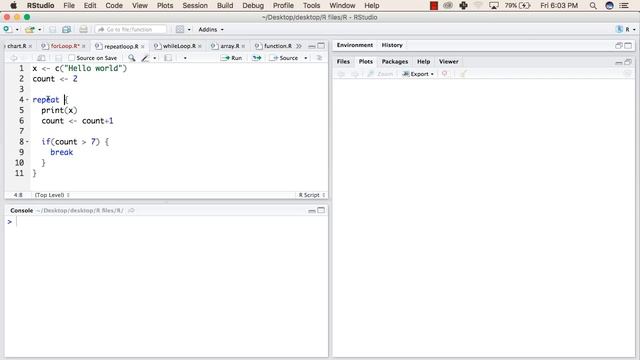Viewport: 640px width, 360px height.
Task: Open find/replace with magnifier icon
Action: pos(131,58)
